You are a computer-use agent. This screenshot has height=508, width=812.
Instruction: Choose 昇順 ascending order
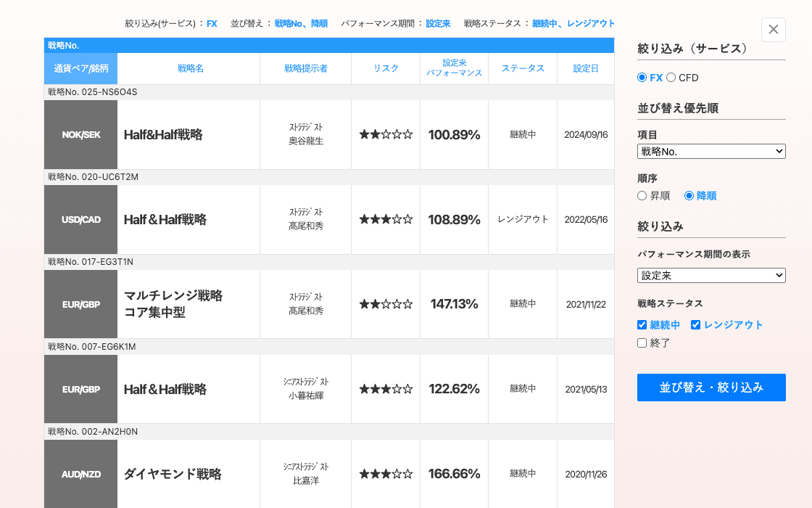pos(642,196)
